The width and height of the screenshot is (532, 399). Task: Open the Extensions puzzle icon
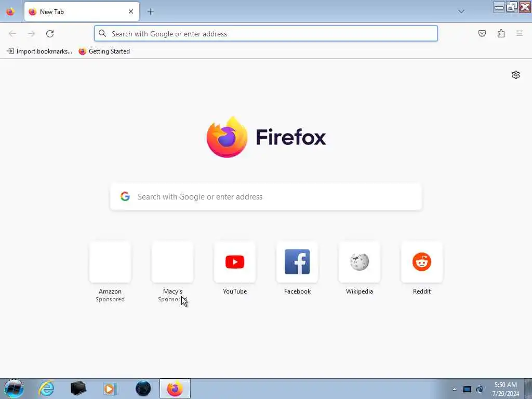(x=501, y=33)
